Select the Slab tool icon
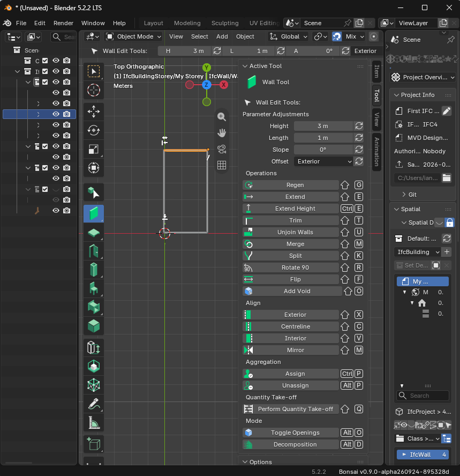 [94, 233]
